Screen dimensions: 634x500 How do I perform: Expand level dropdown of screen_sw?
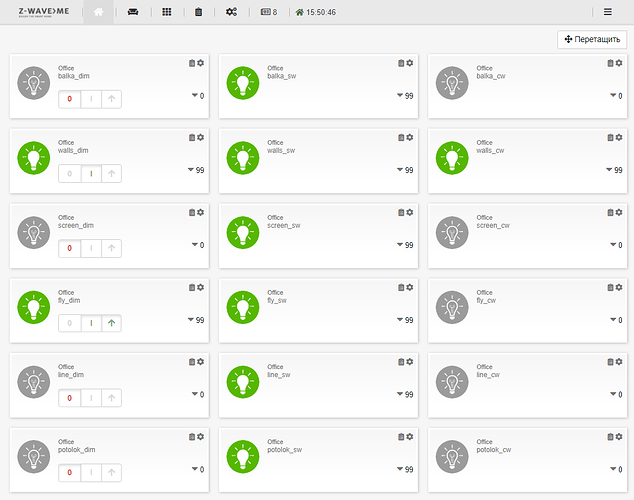pos(405,245)
